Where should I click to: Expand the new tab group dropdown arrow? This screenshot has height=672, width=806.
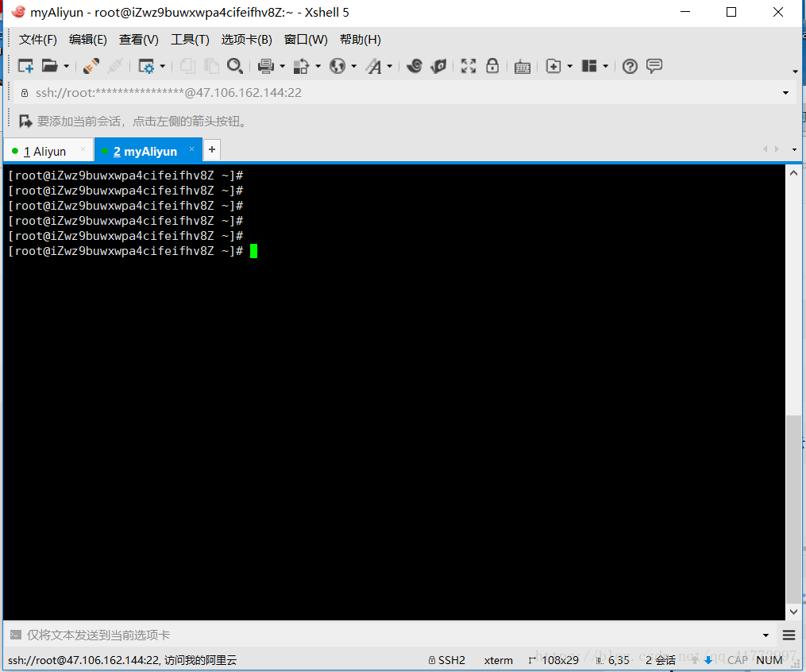(569, 66)
